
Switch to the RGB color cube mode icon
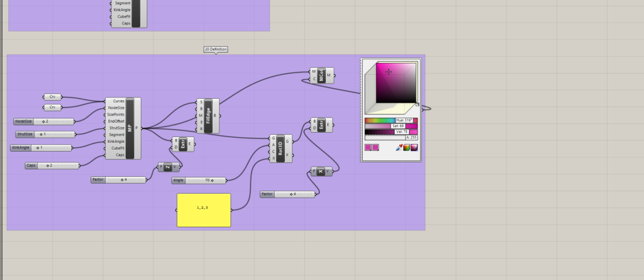tap(406, 147)
